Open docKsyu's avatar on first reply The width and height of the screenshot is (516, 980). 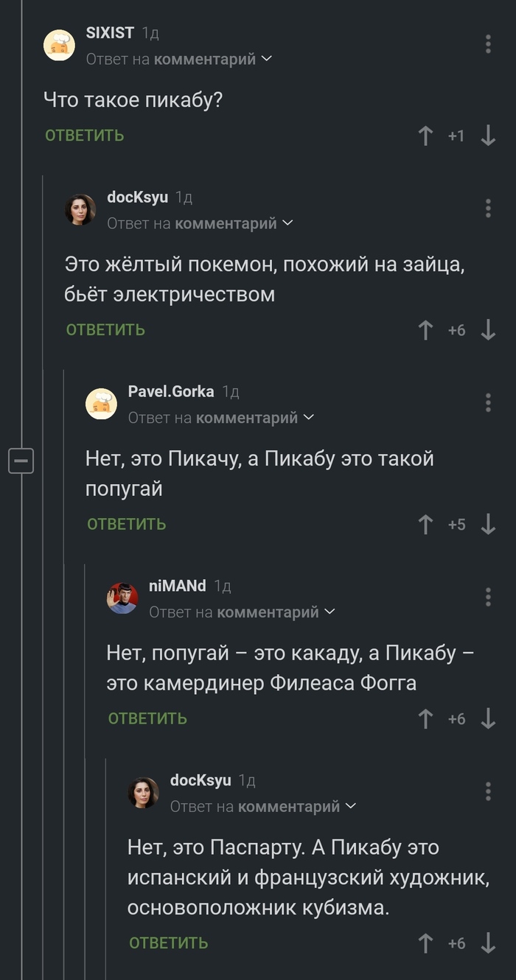[80, 209]
